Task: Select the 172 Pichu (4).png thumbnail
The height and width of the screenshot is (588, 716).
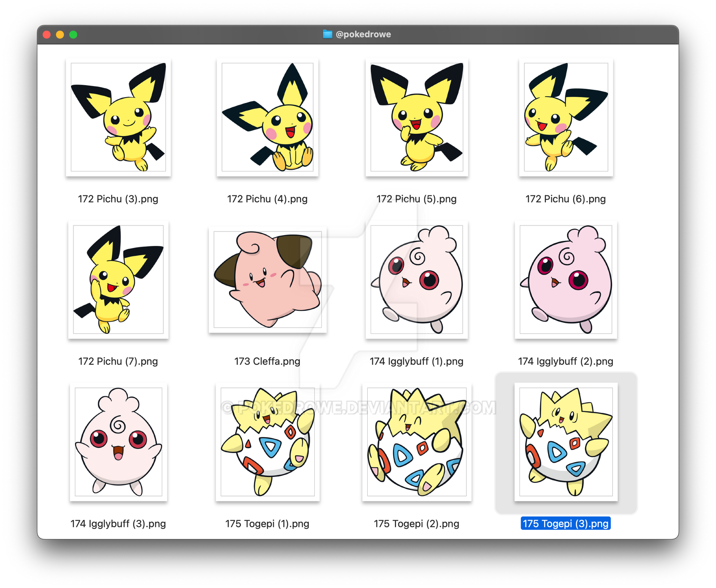Action: point(267,117)
